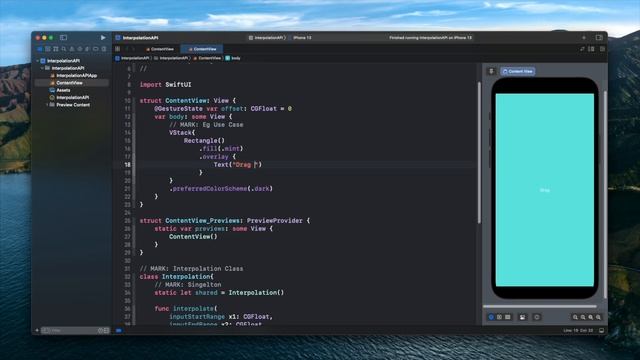Open the library plus button
Screen dimensions: 640x360
[x=584, y=38]
